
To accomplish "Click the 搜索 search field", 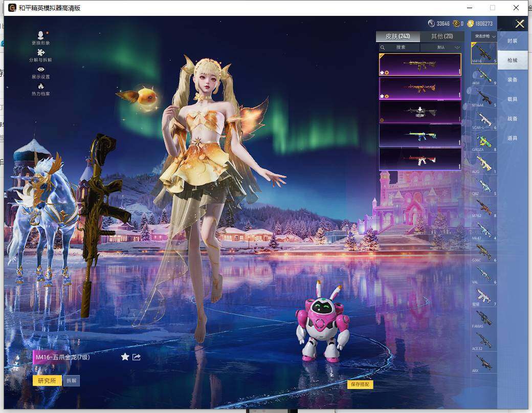I will pos(400,47).
